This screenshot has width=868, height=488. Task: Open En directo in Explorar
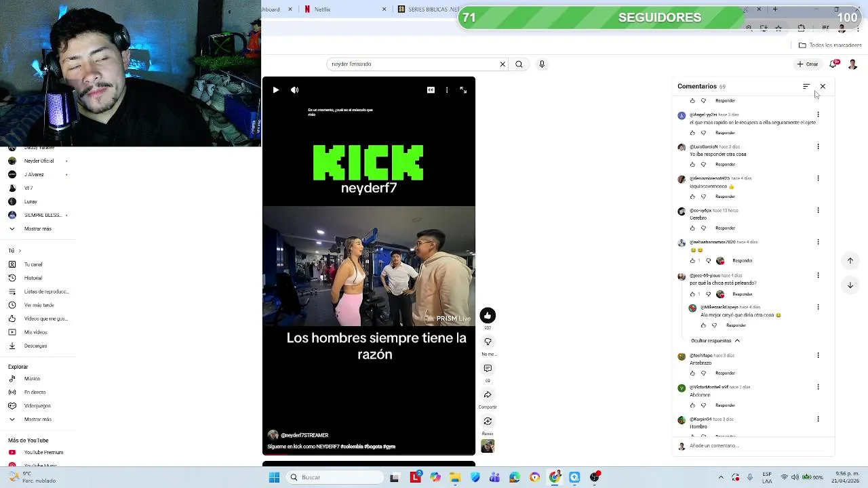(35, 392)
